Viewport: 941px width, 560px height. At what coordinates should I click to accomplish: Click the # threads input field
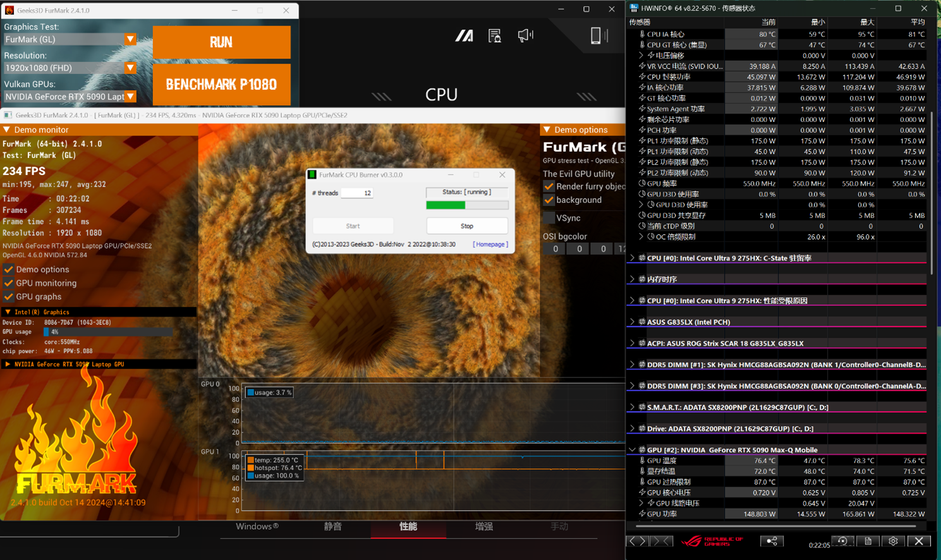(357, 193)
